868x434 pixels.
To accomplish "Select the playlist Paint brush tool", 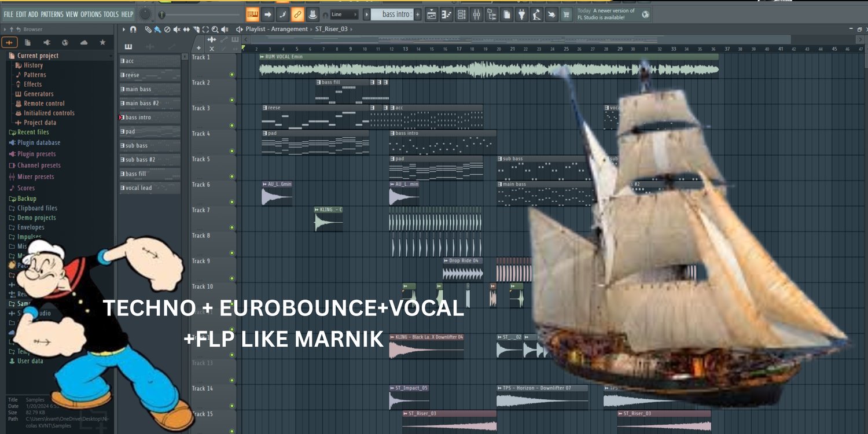I will click(x=157, y=29).
